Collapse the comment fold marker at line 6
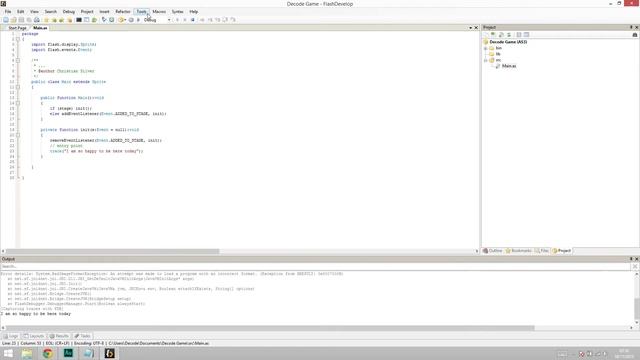640x360 pixels. click(x=18, y=60)
